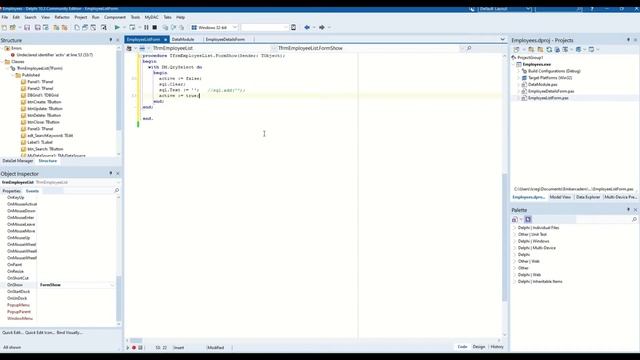Click the Save file toolbar icon
This screenshot has height=360, width=640.
coord(27,27)
